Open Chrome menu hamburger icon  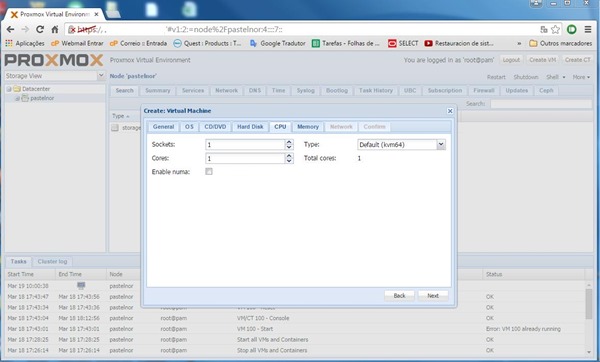pos(588,29)
